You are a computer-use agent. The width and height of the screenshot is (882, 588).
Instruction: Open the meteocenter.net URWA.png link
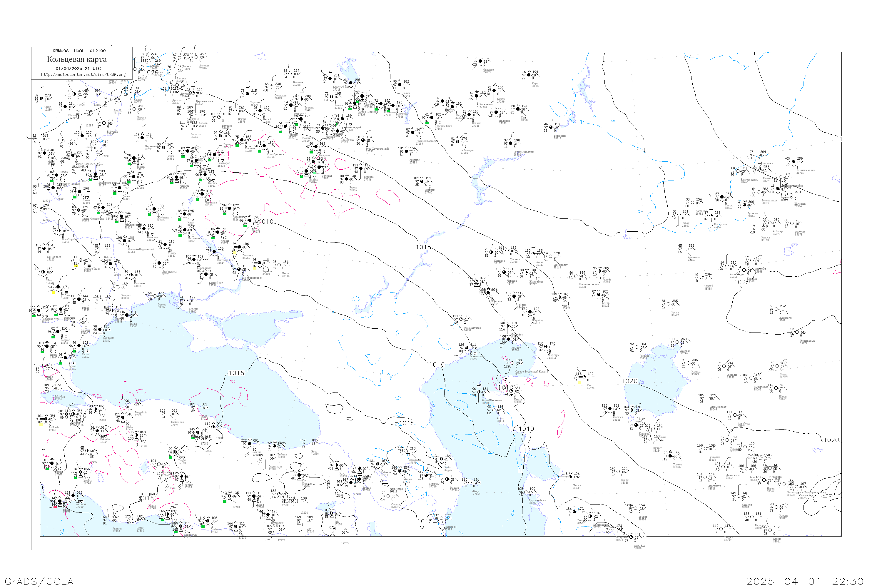[x=83, y=75]
